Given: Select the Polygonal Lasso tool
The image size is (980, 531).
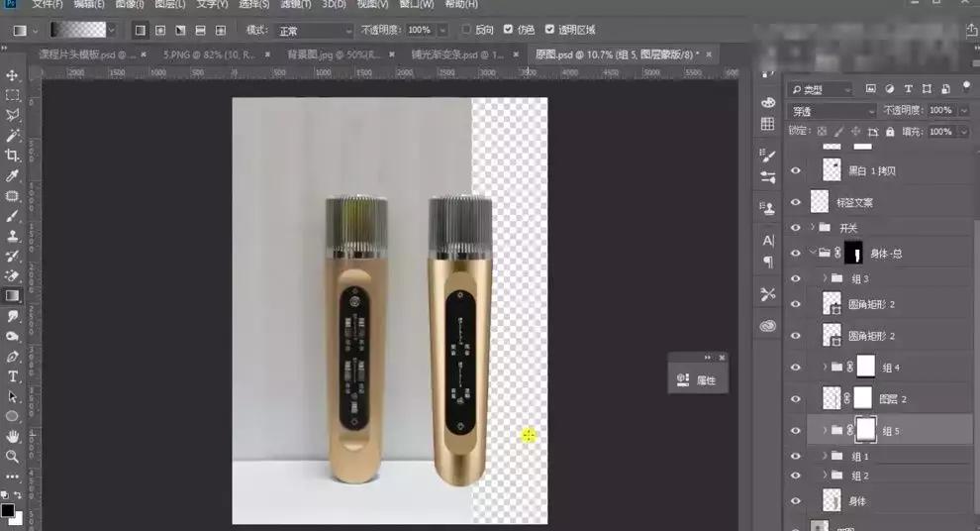Looking at the screenshot, I should pos(12,116).
